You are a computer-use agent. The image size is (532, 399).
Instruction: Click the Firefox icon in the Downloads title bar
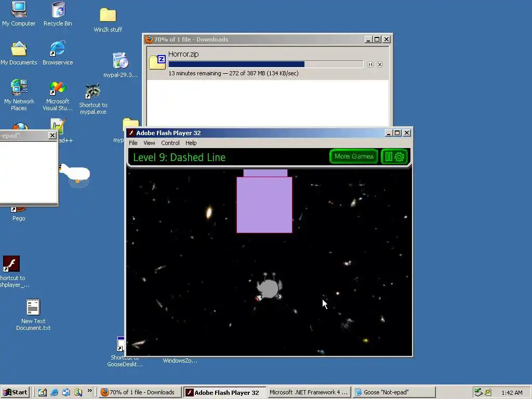tap(149, 39)
